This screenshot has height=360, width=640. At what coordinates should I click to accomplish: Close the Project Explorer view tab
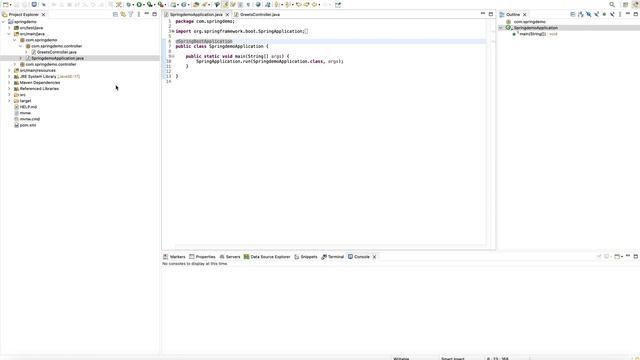click(x=43, y=14)
